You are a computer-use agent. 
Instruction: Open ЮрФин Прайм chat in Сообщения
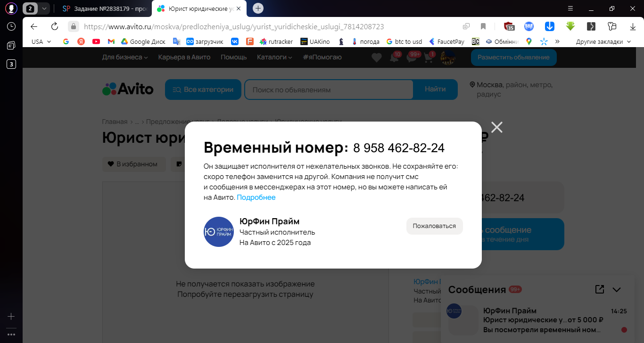point(537,320)
